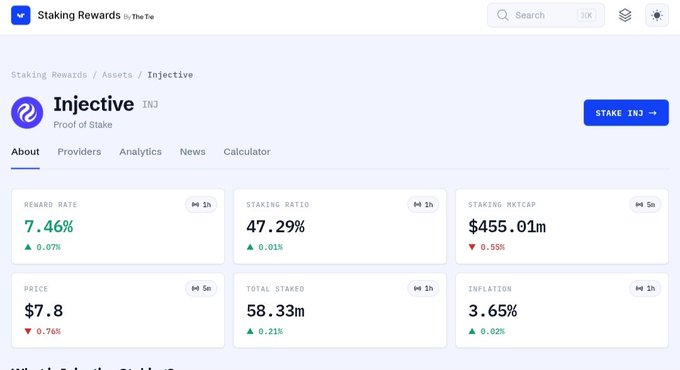Image resolution: width=680 pixels, height=370 pixels.
Task: Open the Assets breadcrumb link
Action: point(117,75)
